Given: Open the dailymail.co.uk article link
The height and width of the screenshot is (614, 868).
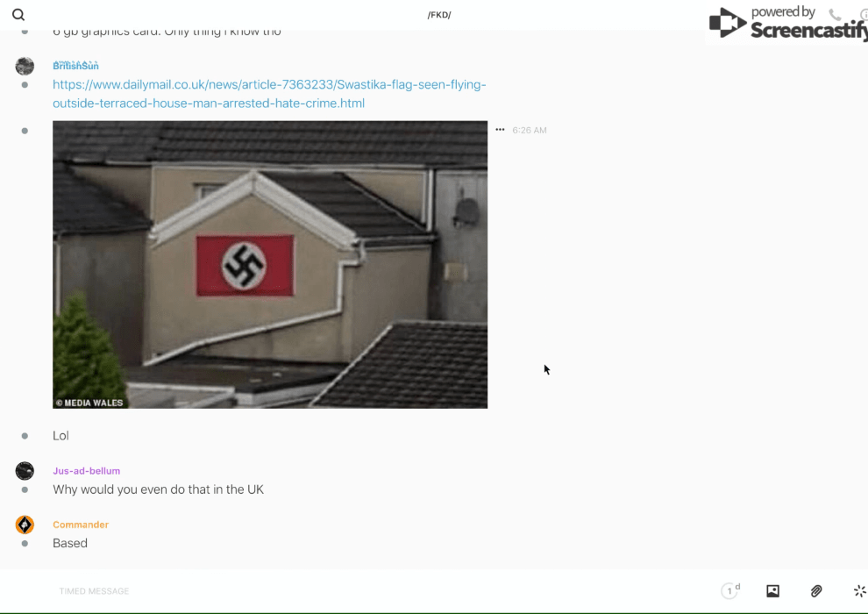Looking at the screenshot, I should click(x=268, y=94).
